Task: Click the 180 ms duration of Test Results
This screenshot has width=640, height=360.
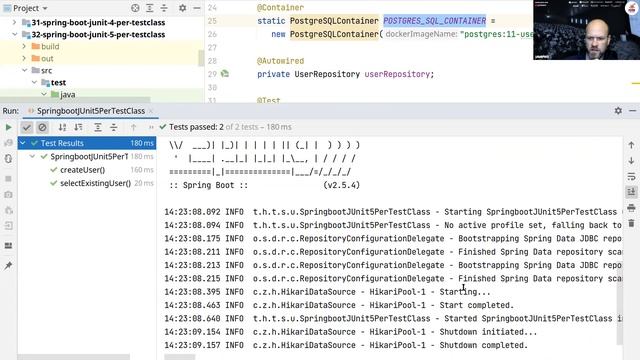Action: 142,143
